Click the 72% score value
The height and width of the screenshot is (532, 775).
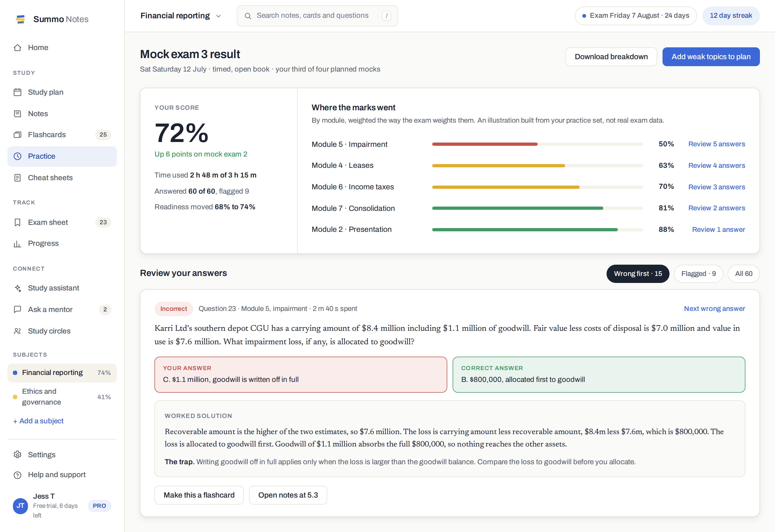tap(181, 133)
